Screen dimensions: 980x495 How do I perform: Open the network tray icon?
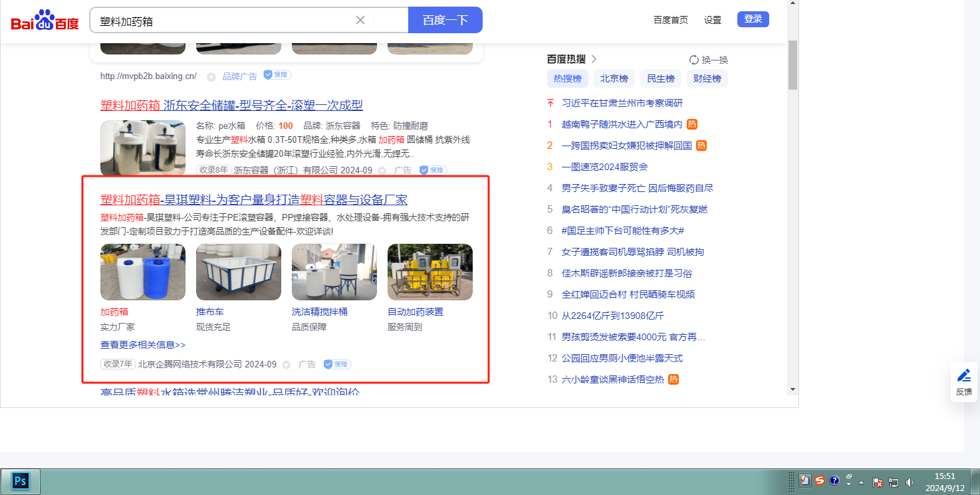(894, 482)
